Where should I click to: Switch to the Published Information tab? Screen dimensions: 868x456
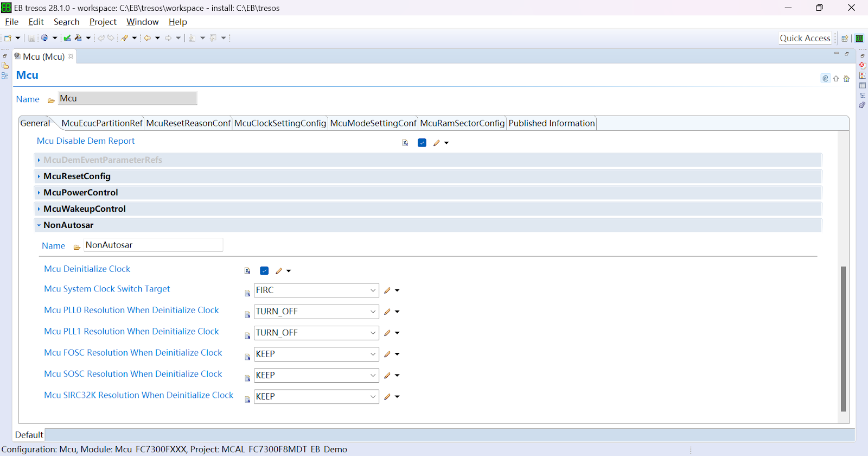552,123
